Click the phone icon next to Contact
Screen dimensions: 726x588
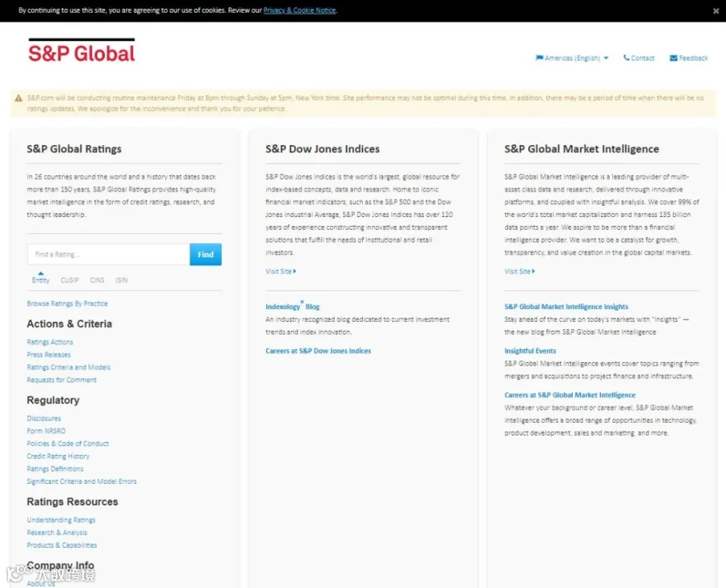[626, 58]
